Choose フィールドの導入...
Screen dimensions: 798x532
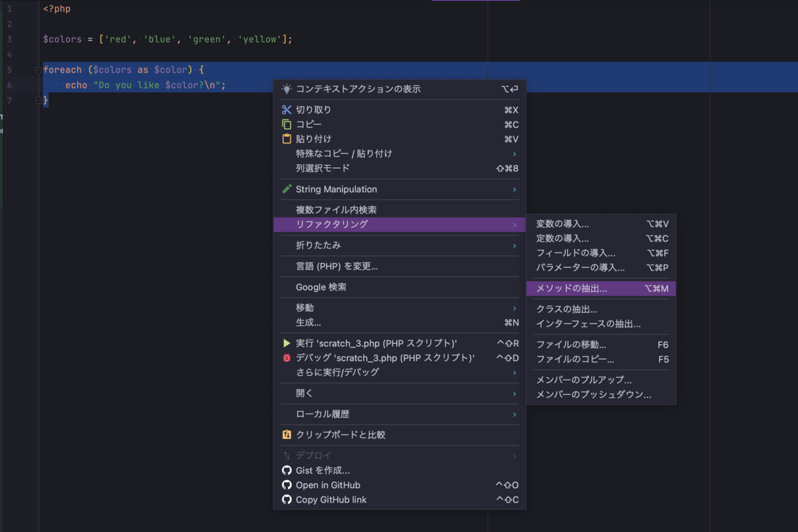[601, 253]
